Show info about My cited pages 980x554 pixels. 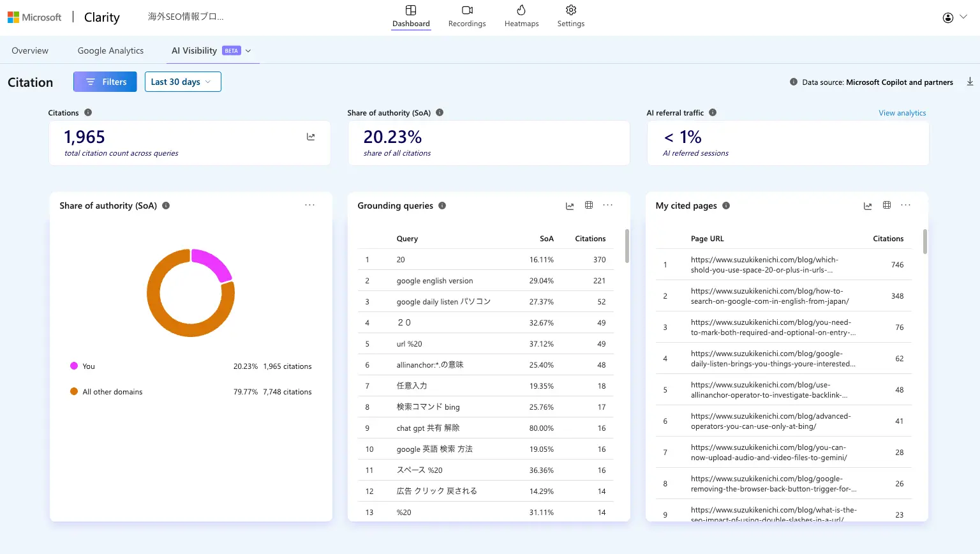click(x=726, y=206)
